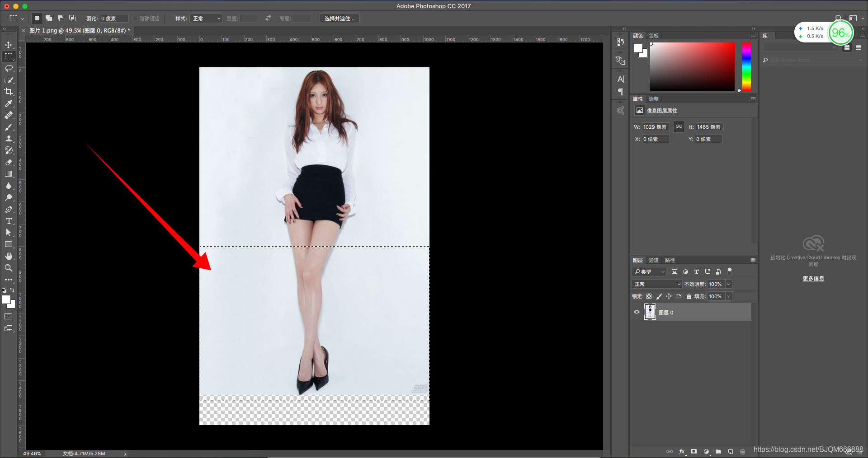Choose the New selection mode

click(x=37, y=18)
